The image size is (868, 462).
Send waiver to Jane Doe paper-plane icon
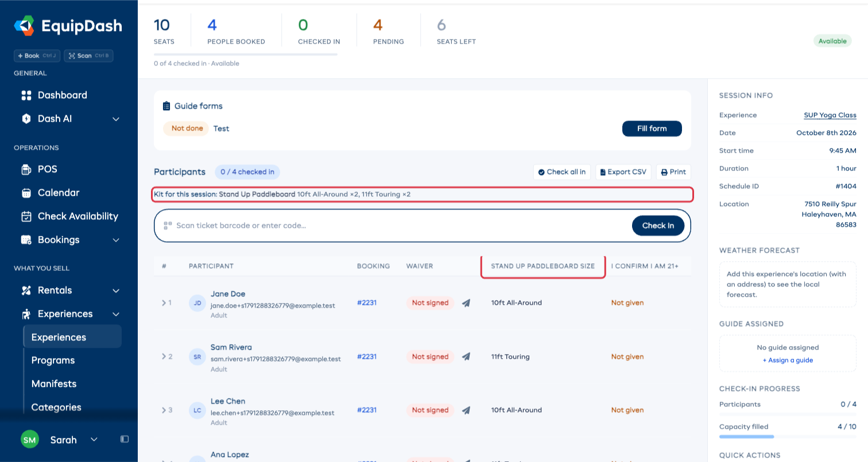coord(466,303)
